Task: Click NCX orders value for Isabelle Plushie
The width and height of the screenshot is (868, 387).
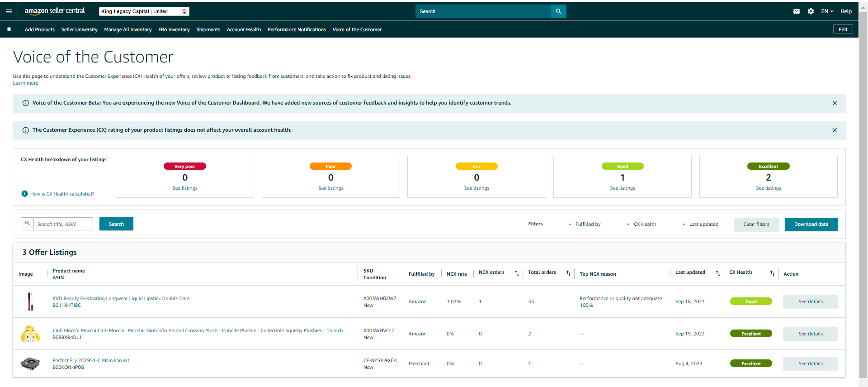Action: coord(480,334)
